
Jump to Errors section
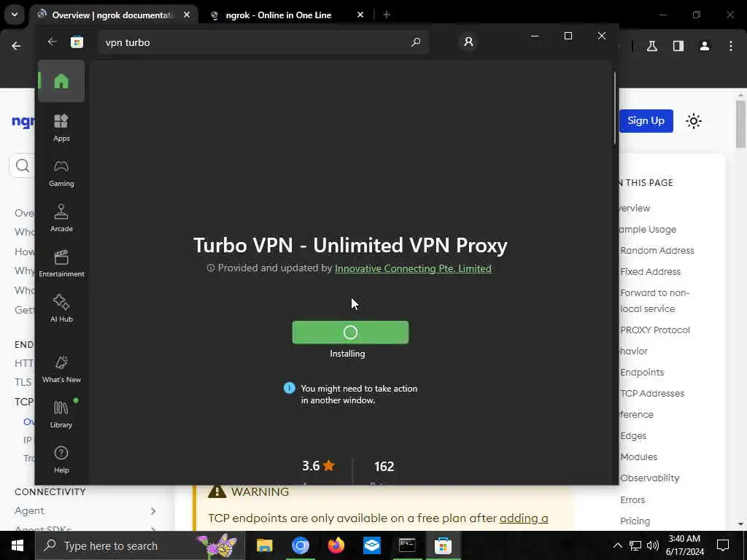pos(632,500)
